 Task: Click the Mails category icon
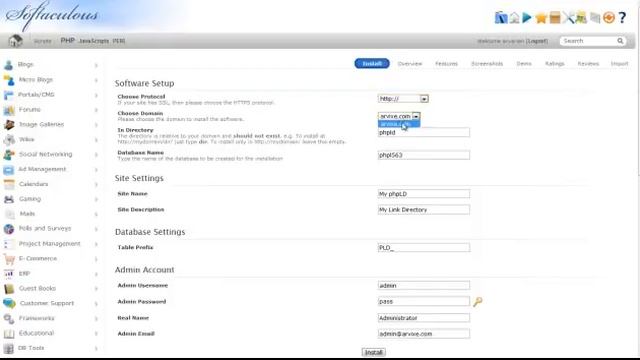(x=9, y=214)
